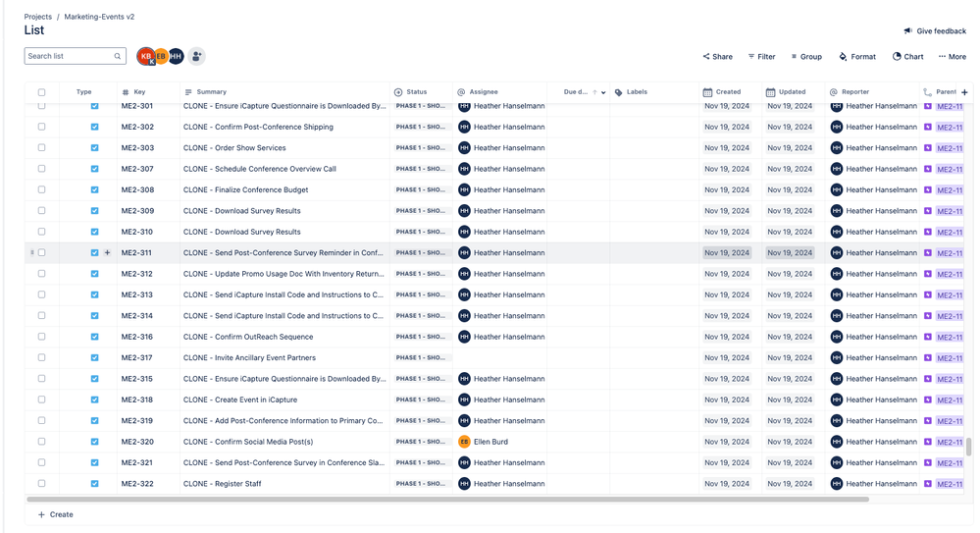Viewport: 980px width, 533px height.
Task: Click Created date in ME2-311 row
Action: (x=726, y=252)
